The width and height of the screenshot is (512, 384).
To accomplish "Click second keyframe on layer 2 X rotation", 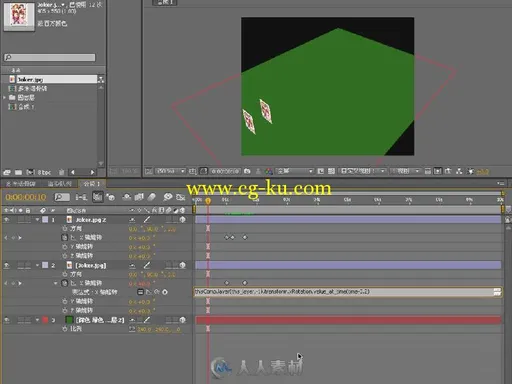I will [x=245, y=283].
